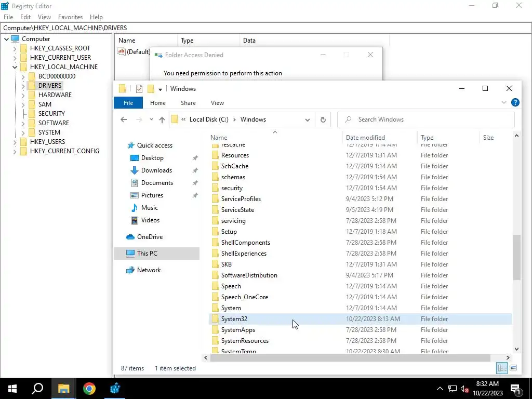Expand the SOFTWARE registry key
Screen dimensions: 532x399
coord(23,123)
